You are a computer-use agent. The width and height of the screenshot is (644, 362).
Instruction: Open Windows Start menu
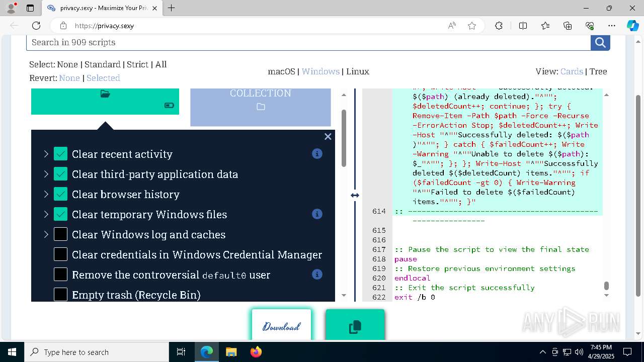(x=12, y=352)
